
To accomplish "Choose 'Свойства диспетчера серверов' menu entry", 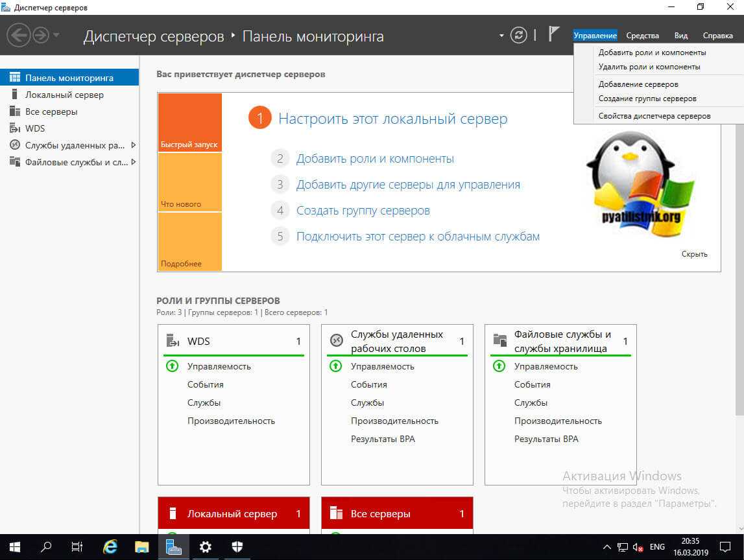I will pos(654,116).
